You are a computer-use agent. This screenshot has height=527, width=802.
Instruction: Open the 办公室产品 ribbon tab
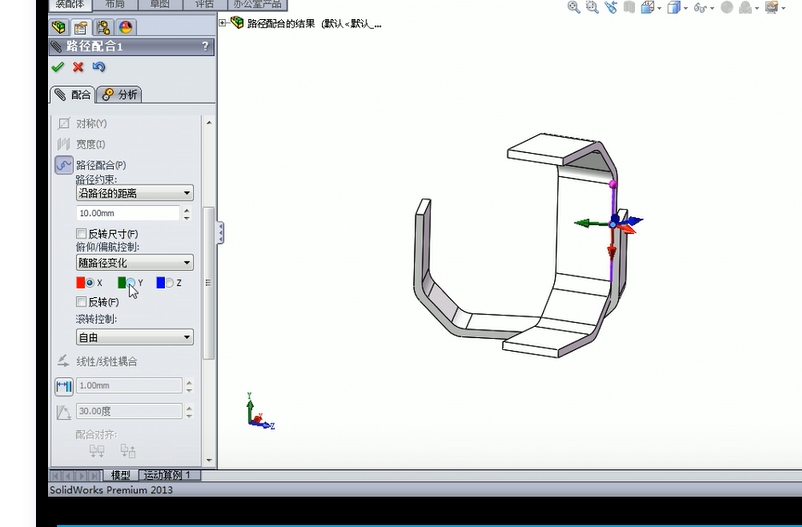[x=257, y=5]
